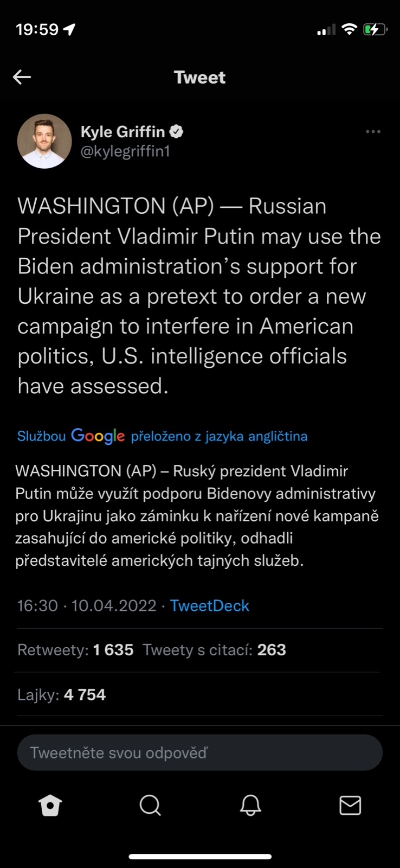400x868 pixels.
Task: View the Retweety count list
Action: pyautogui.click(x=75, y=650)
